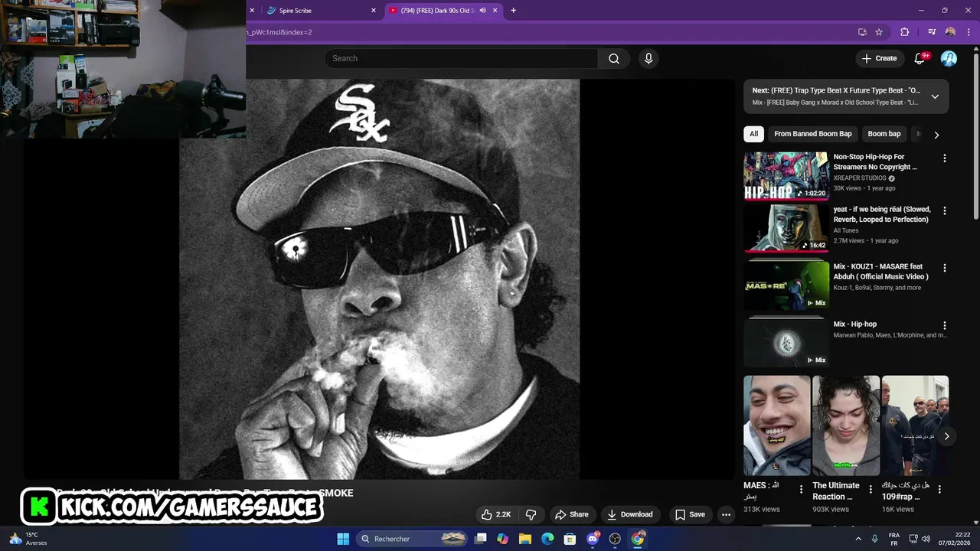This screenshot has width=980, height=551.
Task: Click the system tray microphone icon
Action: (875, 539)
